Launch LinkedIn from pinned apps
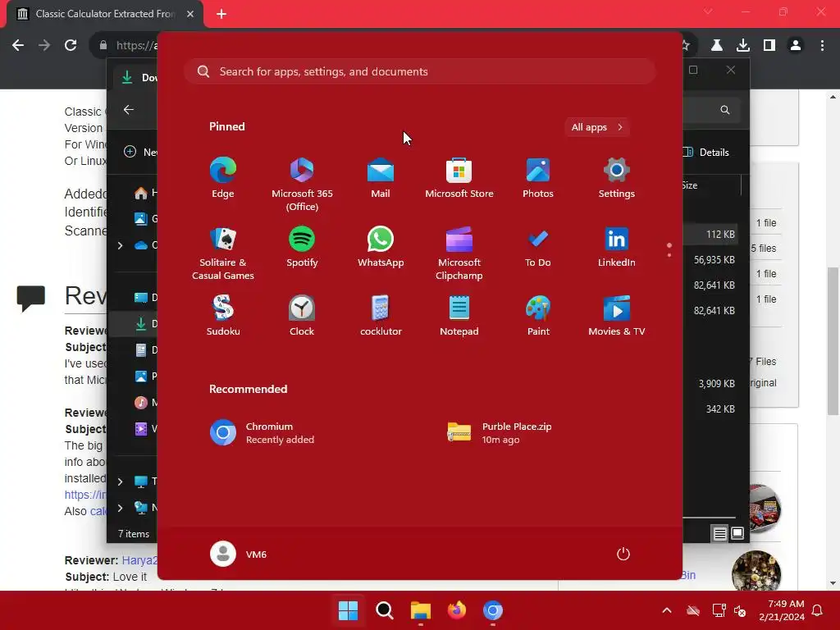 [x=617, y=247]
